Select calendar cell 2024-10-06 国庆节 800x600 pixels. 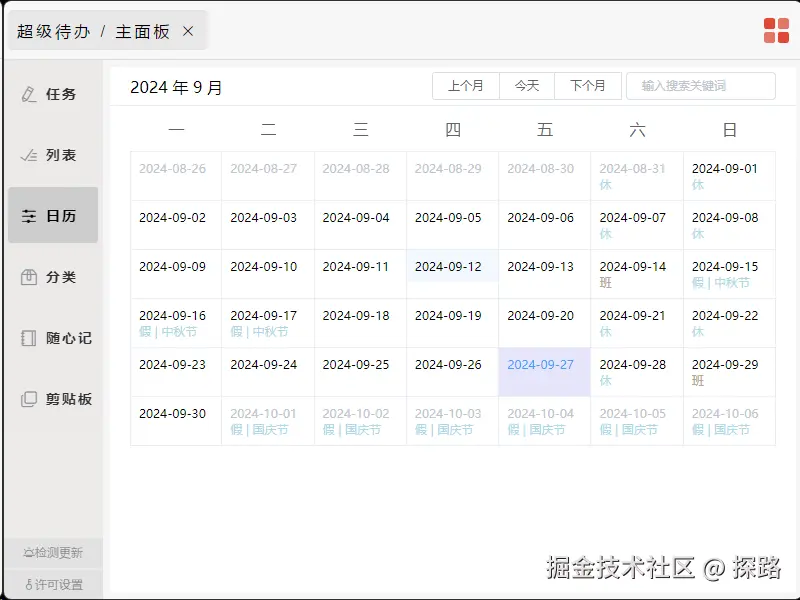click(x=729, y=421)
